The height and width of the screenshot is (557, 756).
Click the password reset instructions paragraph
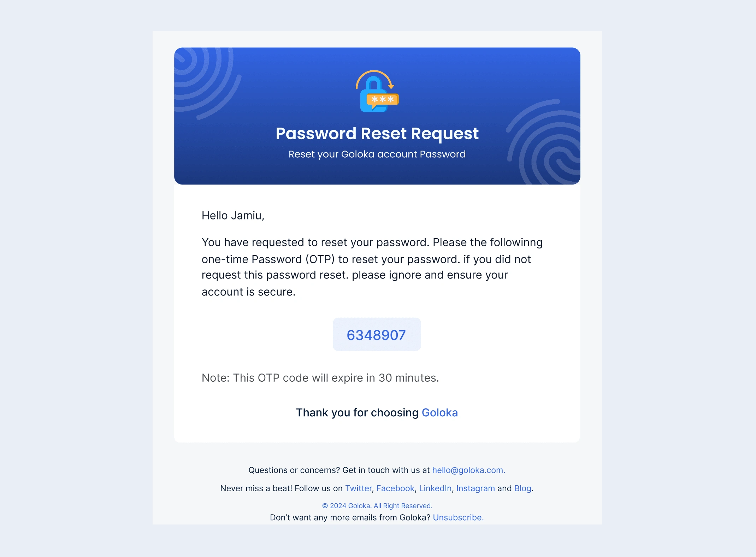click(x=372, y=267)
